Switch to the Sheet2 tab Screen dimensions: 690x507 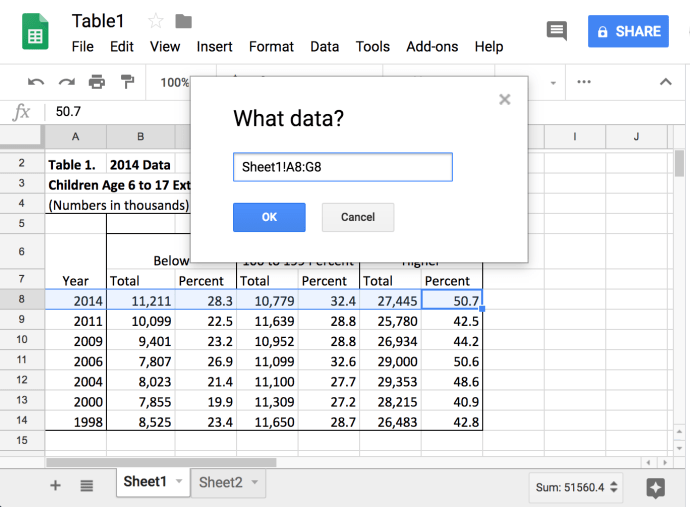click(220, 482)
